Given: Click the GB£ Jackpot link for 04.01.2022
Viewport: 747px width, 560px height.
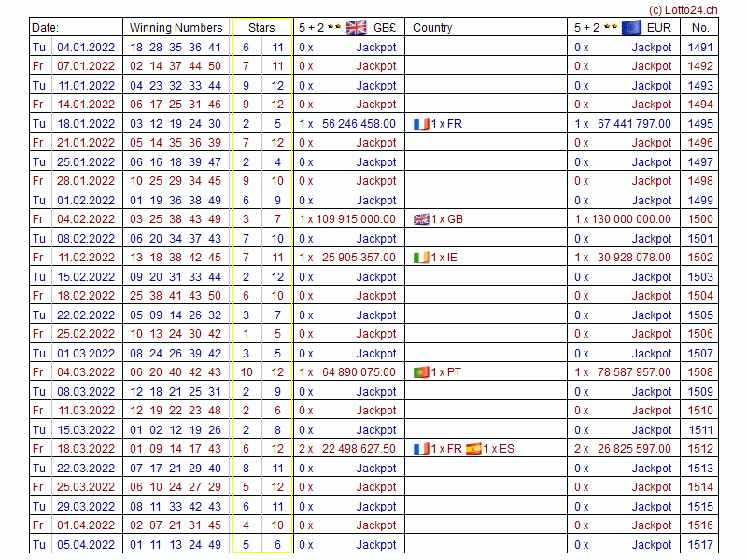Looking at the screenshot, I should (376, 48).
